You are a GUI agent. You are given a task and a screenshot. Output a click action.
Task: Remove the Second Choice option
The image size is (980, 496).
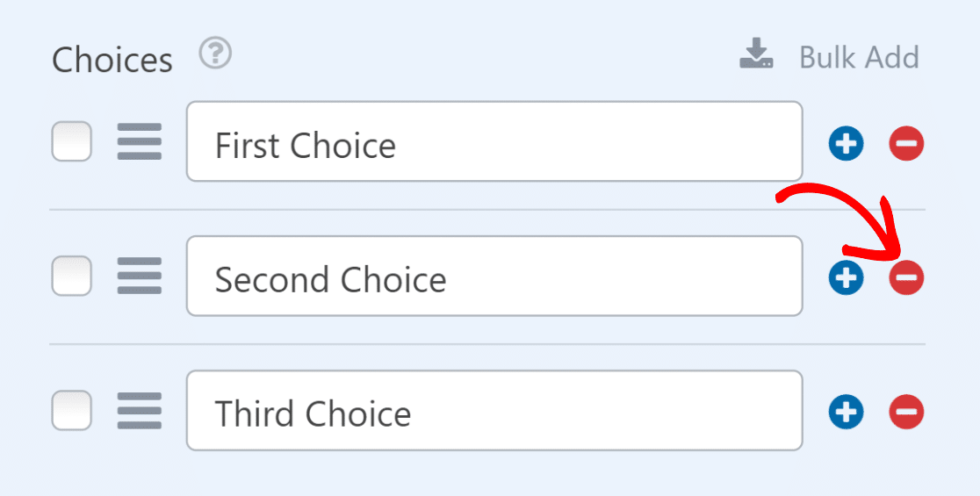click(x=906, y=278)
